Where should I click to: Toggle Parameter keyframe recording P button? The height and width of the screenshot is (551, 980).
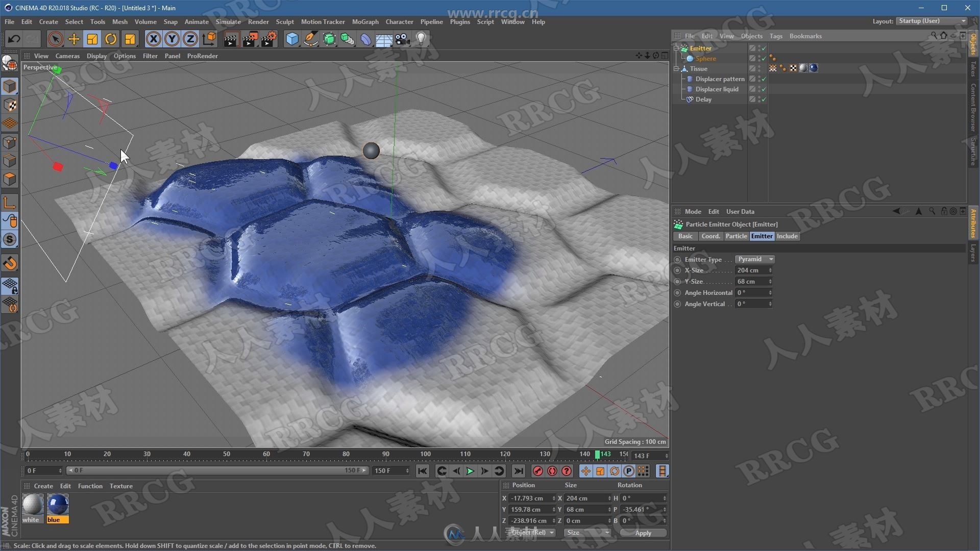coord(629,471)
